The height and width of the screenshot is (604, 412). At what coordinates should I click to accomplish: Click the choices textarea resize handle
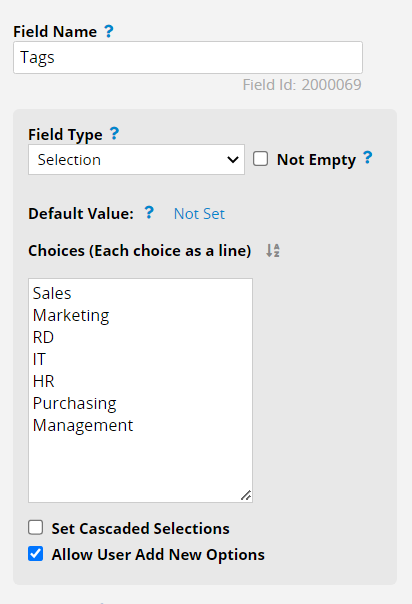tap(246, 495)
